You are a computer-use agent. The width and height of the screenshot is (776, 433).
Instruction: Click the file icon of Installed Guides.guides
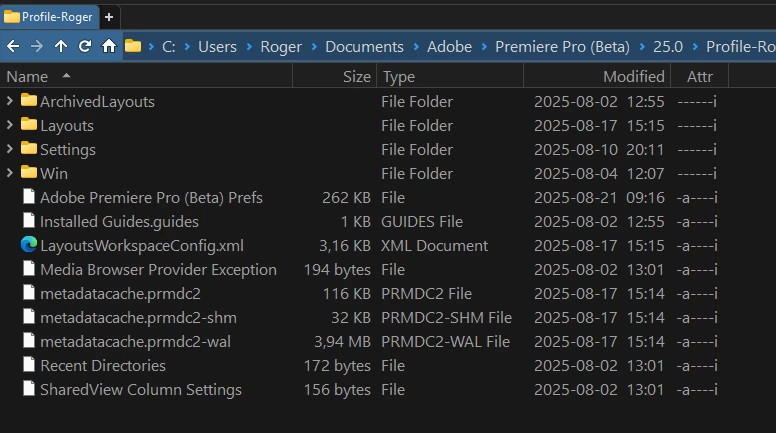click(x=29, y=221)
